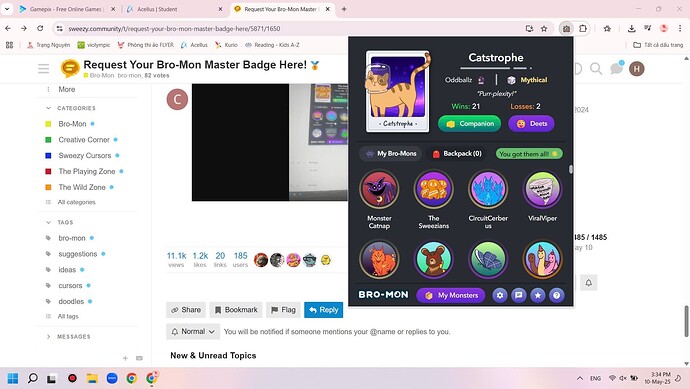Switch to the Backpack (0) tab
Screen dimensions: 690x389
pos(457,154)
